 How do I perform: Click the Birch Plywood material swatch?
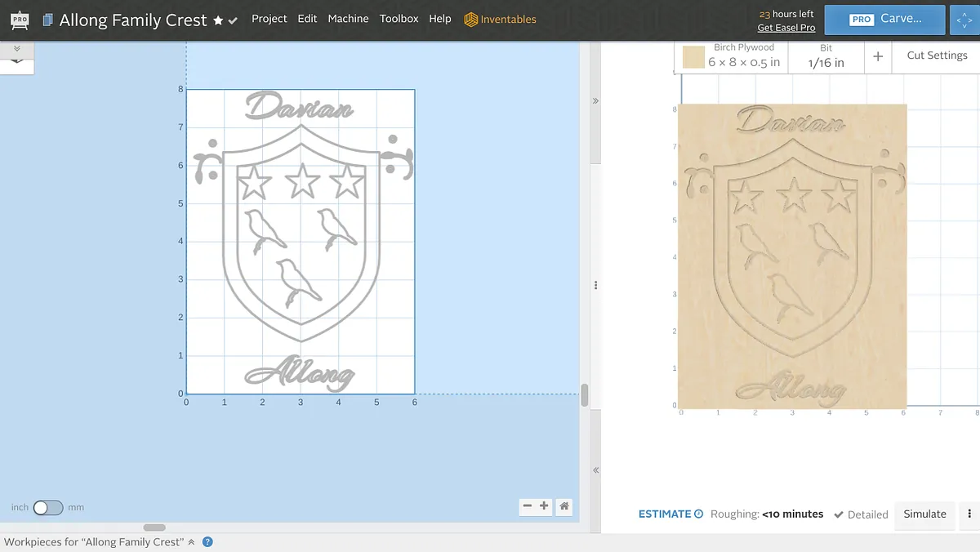pos(693,57)
